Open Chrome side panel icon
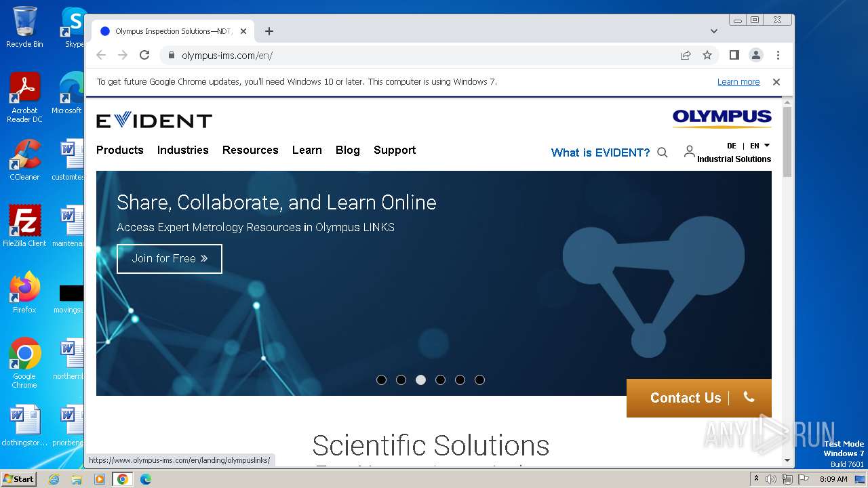The width and height of the screenshot is (868, 488). point(734,55)
